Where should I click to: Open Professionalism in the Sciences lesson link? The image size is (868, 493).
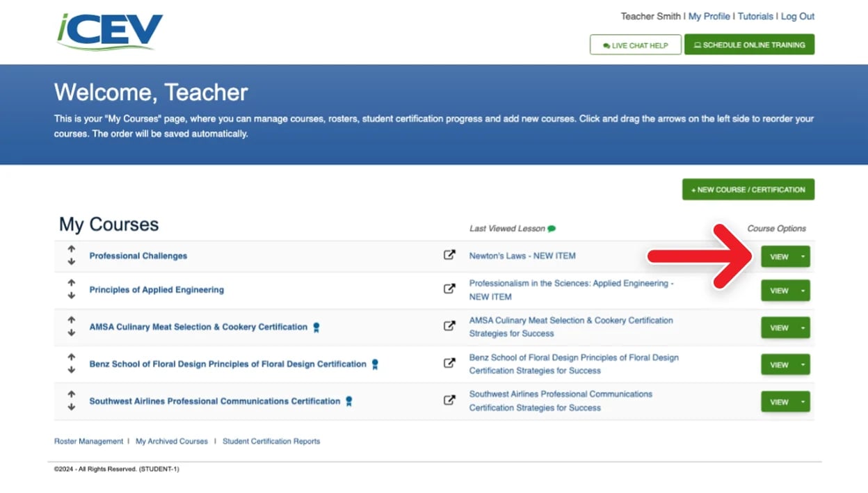[x=572, y=290]
